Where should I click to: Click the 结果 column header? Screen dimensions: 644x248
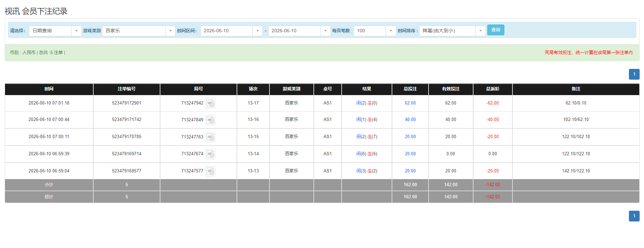(366, 89)
